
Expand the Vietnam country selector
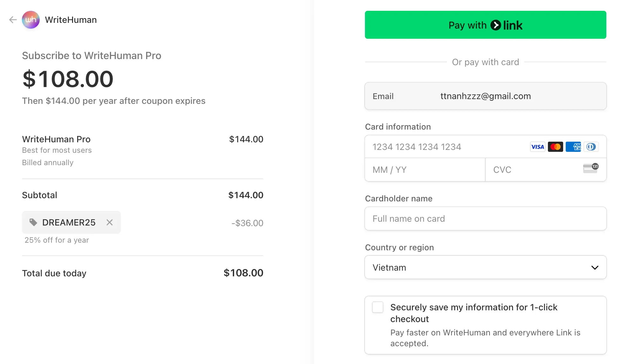coord(485,267)
